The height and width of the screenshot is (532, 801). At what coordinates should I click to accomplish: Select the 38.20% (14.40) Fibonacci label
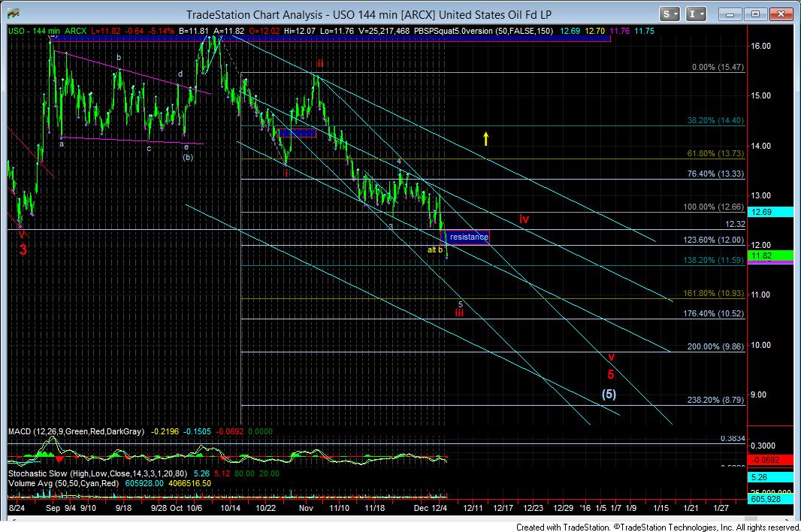715,121
